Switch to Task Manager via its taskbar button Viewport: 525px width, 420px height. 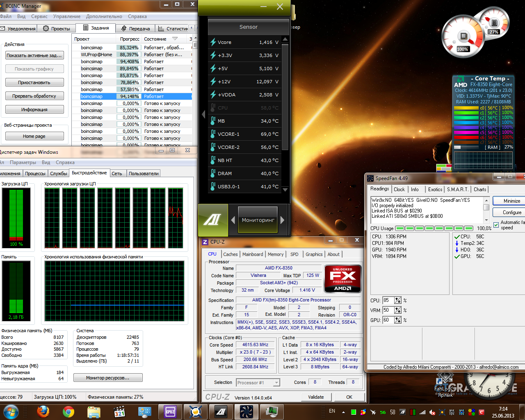[272, 411]
